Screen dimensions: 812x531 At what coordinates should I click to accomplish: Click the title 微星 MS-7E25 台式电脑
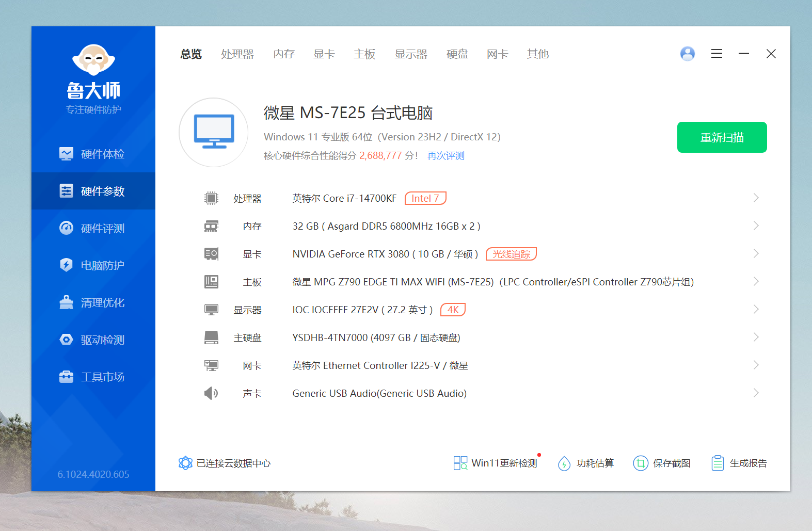pos(348,112)
